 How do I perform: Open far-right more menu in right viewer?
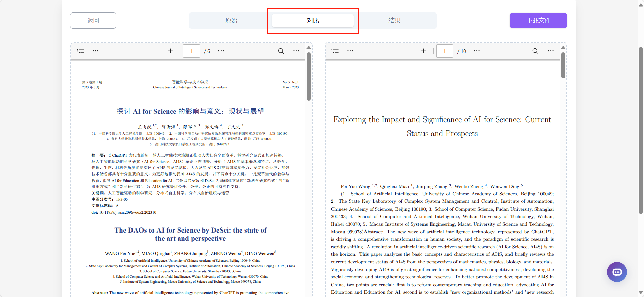[x=551, y=51]
